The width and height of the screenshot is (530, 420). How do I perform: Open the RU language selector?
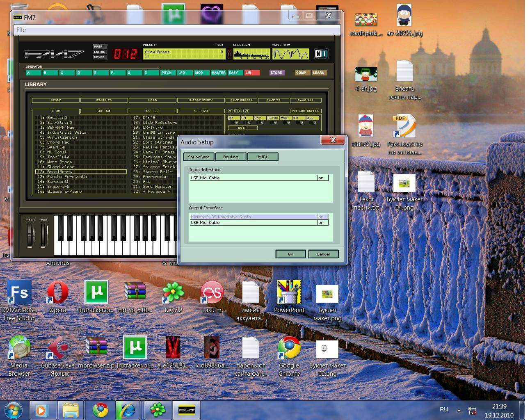pos(444,409)
